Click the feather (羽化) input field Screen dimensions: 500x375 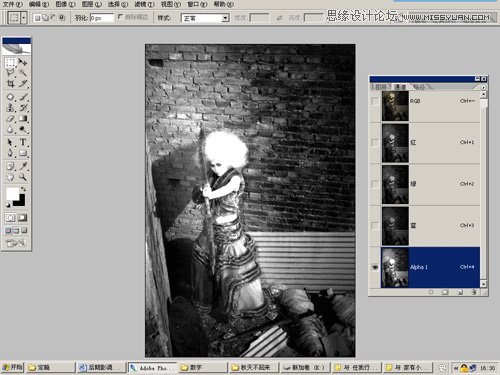tap(102, 18)
